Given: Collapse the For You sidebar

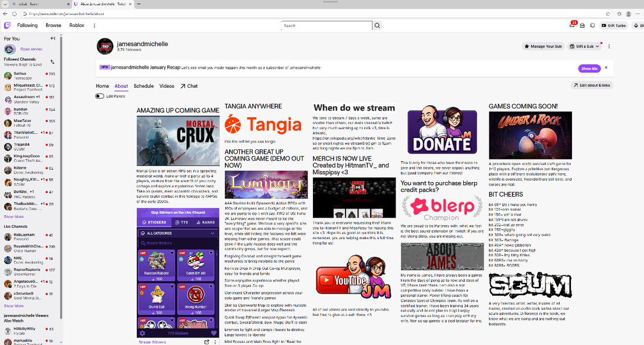Looking at the screenshot, I should [x=53, y=39].
